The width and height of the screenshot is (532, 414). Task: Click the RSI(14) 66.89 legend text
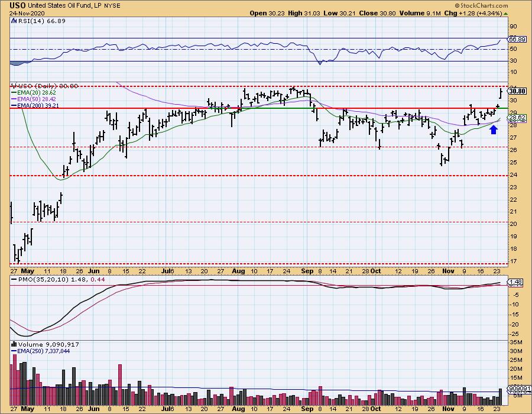(x=41, y=21)
